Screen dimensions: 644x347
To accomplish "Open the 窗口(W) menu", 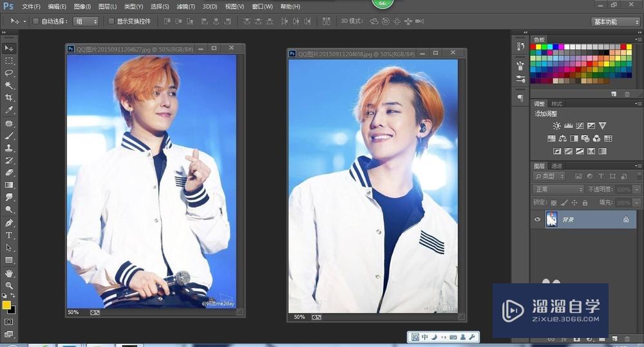I will (263, 6).
